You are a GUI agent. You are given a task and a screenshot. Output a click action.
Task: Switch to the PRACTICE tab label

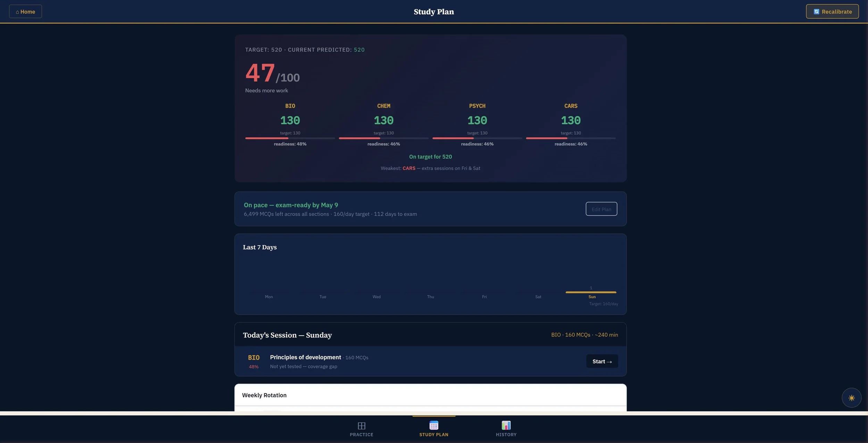tap(361, 435)
